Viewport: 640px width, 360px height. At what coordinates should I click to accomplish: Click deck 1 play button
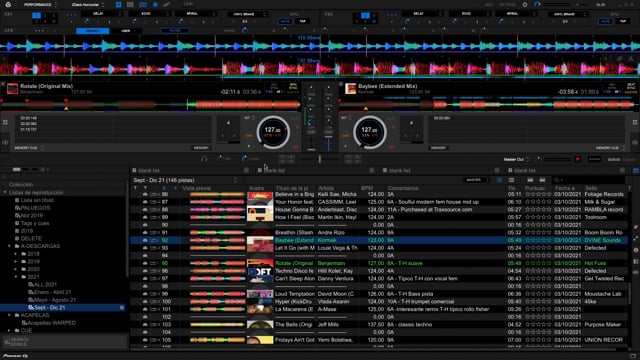tap(249, 146)
